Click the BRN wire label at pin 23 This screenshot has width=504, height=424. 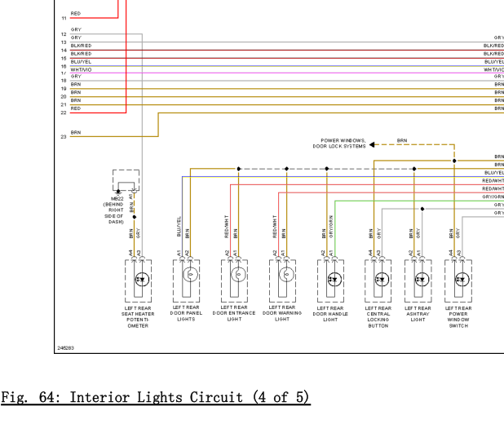pos(76,132)
